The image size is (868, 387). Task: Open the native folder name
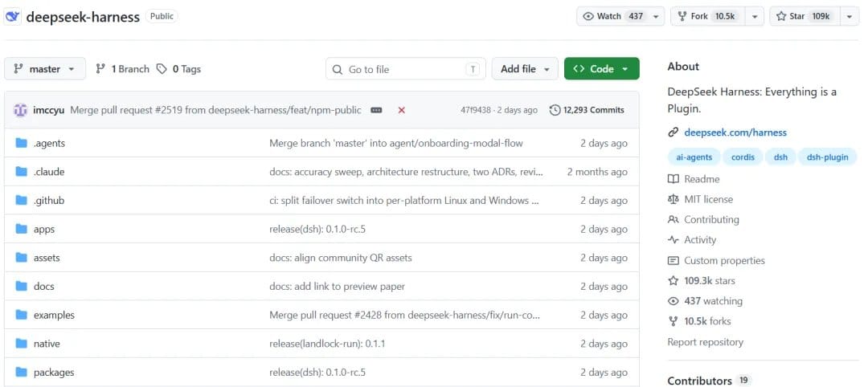coord(47,344)
